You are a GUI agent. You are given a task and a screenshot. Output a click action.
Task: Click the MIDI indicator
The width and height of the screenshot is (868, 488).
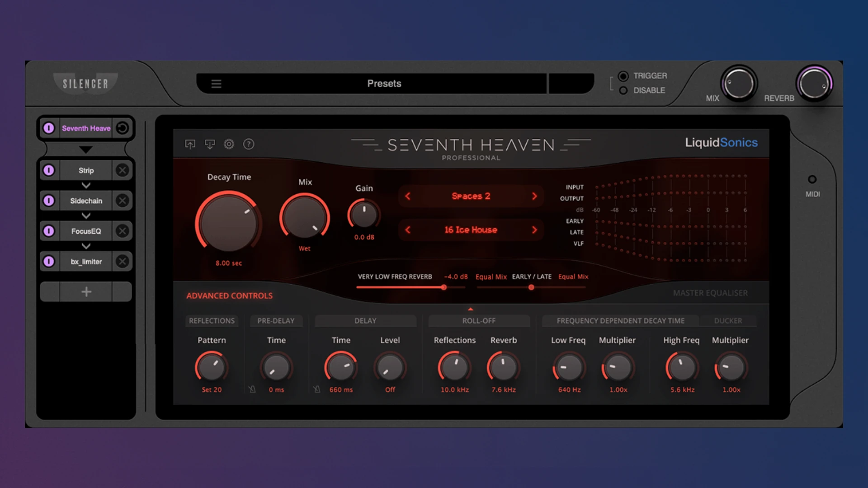[x=812, y=179]
